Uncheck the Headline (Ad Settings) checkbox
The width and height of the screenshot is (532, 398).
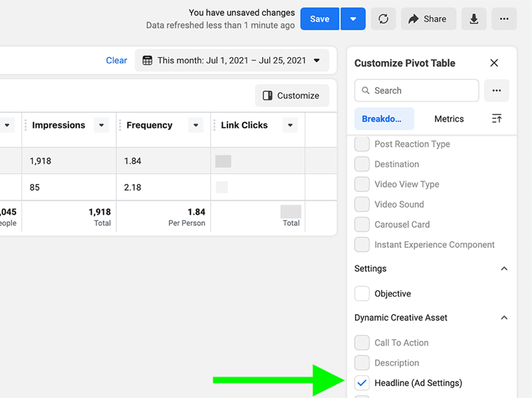click(x=362, y=383)
